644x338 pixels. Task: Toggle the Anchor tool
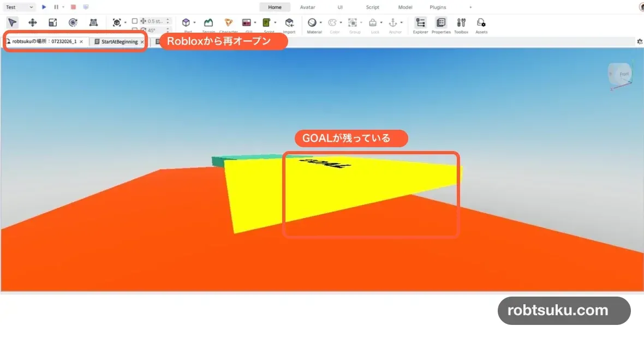[x=392, y=22]
